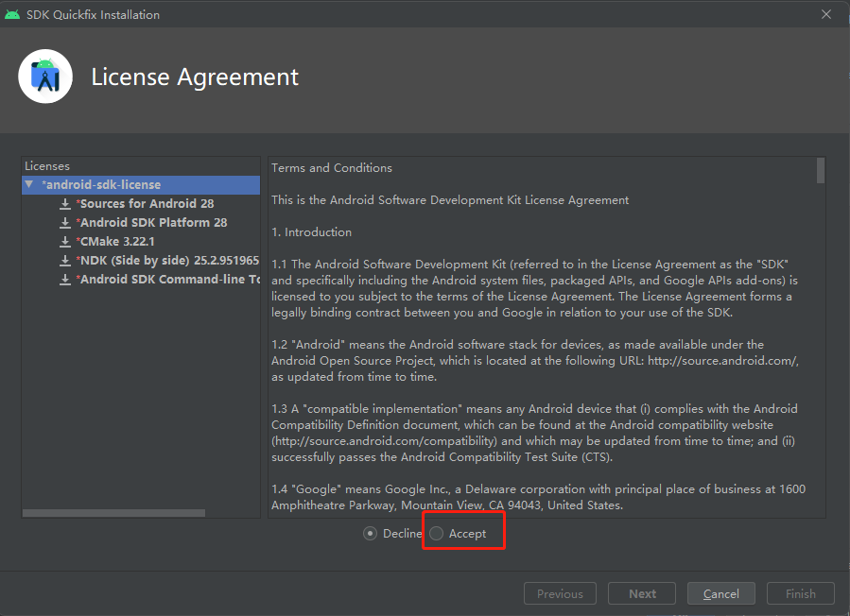Click download icon beside NDK (Side by side)
Screen dimensions: 850x616
tap(65, 261)
